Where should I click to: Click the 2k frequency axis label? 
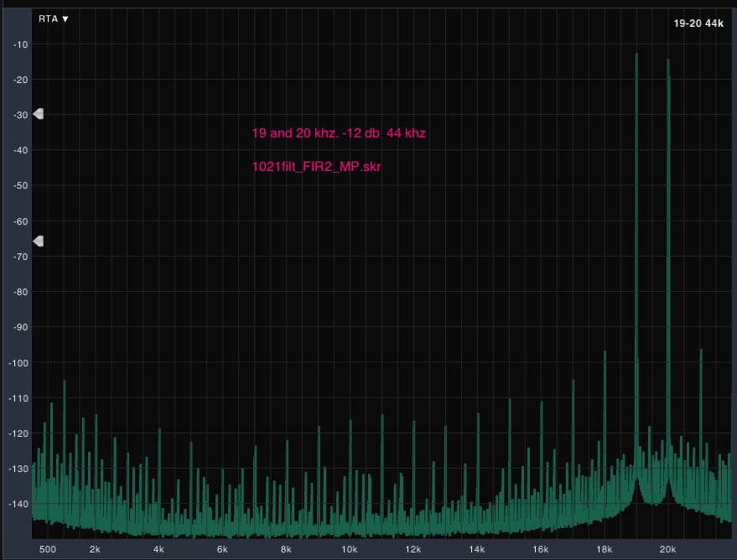[95, 549]
